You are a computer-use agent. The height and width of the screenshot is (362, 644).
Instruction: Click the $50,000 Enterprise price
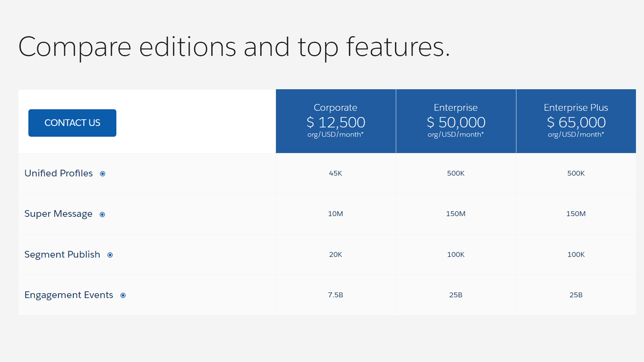(x=456, y=122)
